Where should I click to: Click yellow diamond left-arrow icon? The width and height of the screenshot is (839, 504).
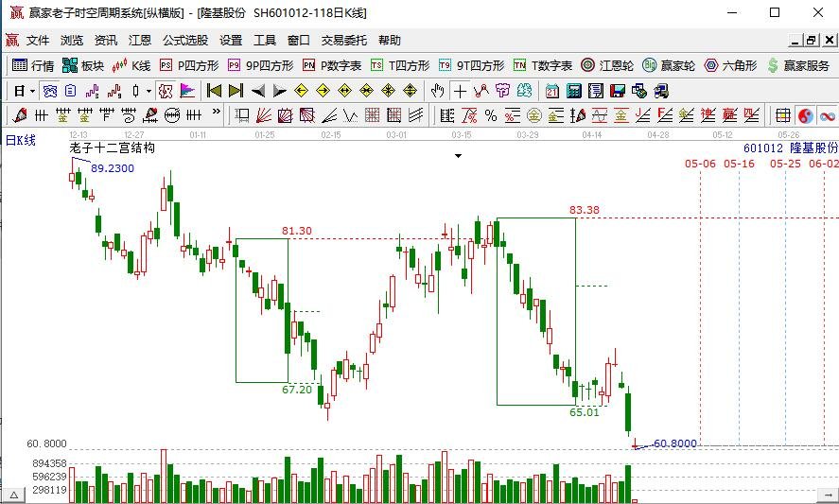click(301, 91)
